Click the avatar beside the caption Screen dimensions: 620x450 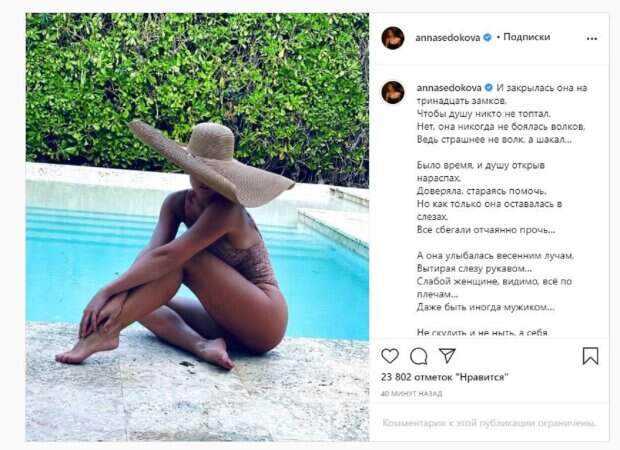point(393,92)
